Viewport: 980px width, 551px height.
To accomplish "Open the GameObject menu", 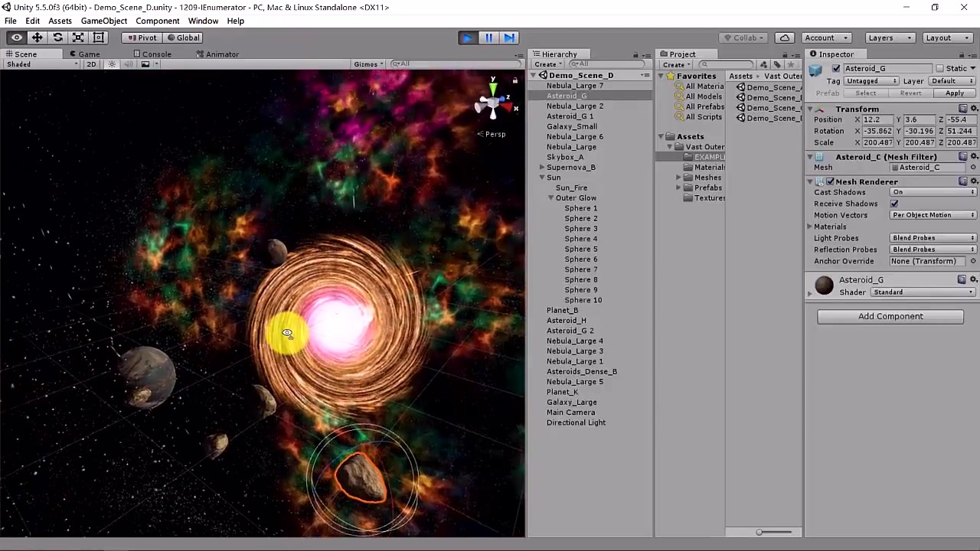I will pos(104,21).
